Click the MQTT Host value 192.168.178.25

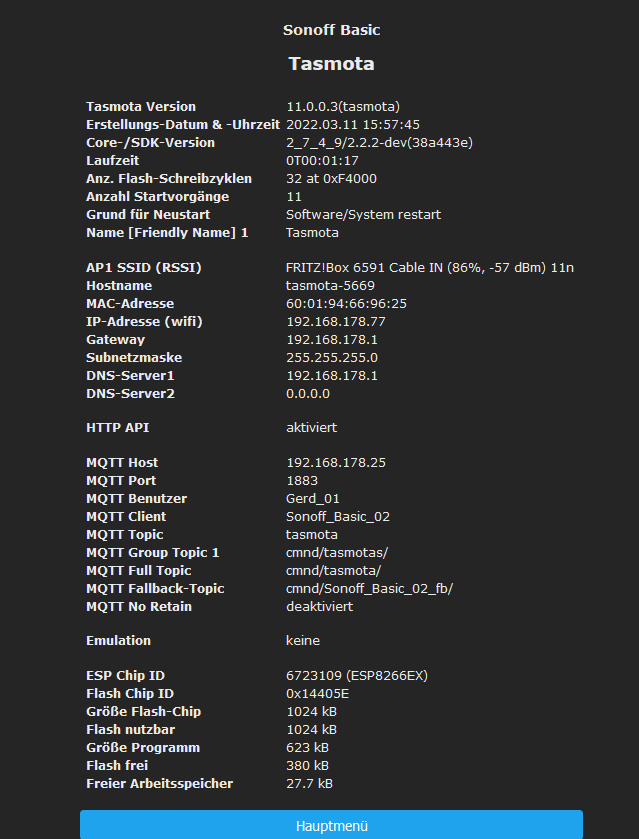pos(336,463)
